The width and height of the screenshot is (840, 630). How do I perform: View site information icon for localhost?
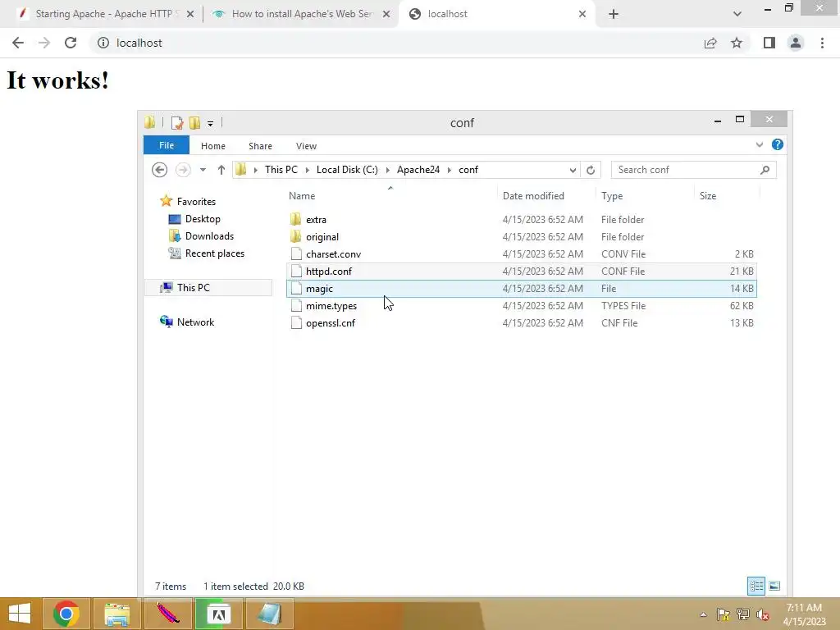pos(103,43)
